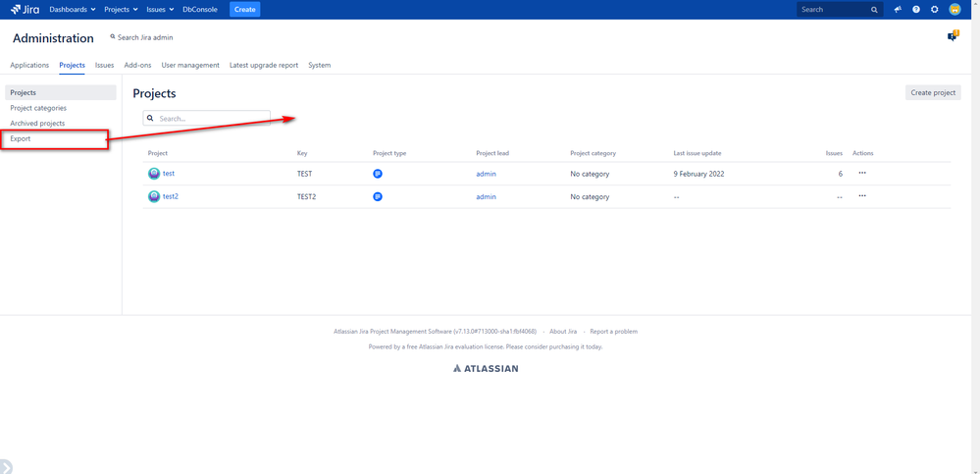Open the actions ellipsis for test project
Image resolution: width=980 pixels, height=474 pixels.
click(x=862, y=173)
